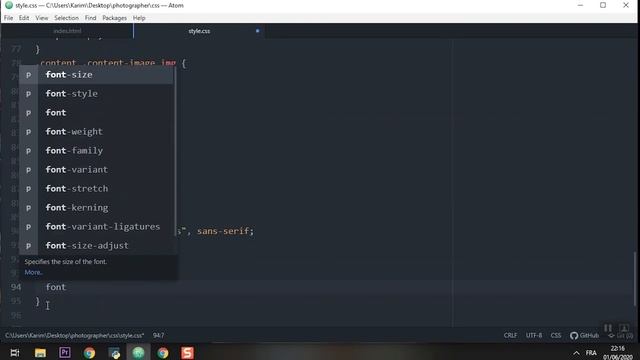Viewport: 640px width, 360px height.
Task: Open the Packages menu
Action: click(x=114, y=18)
